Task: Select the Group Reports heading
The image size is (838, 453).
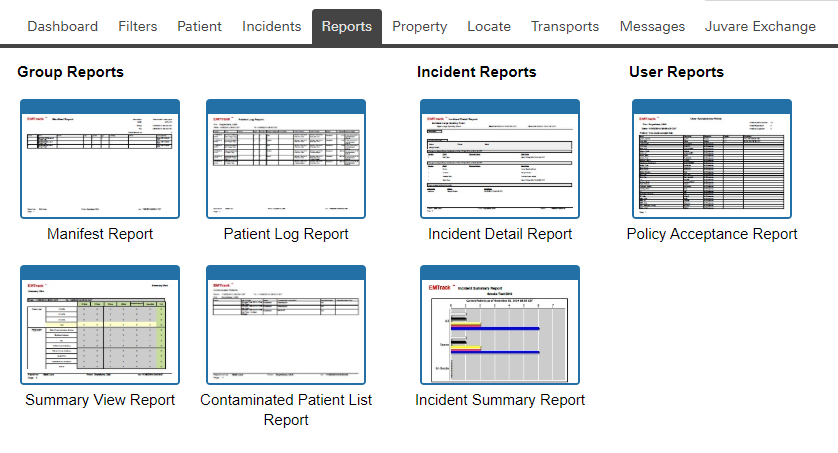Action: 71,72
